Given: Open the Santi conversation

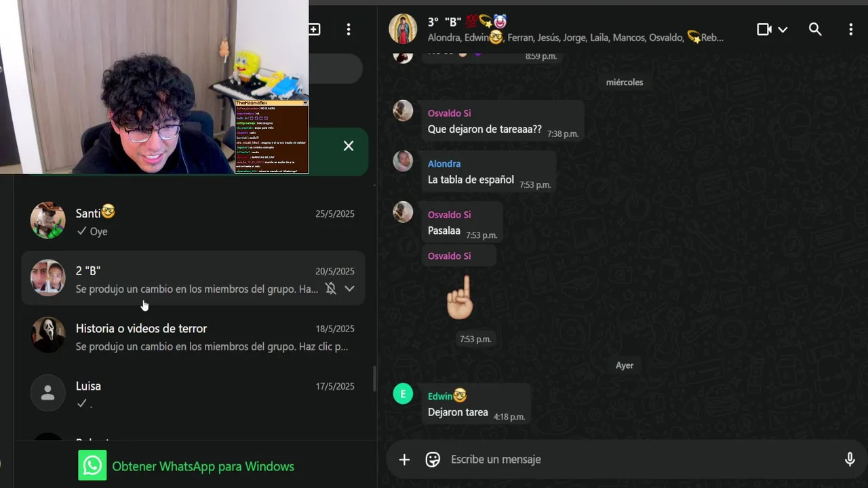Looking at the screenshot, I should click(x=193, y=222).
